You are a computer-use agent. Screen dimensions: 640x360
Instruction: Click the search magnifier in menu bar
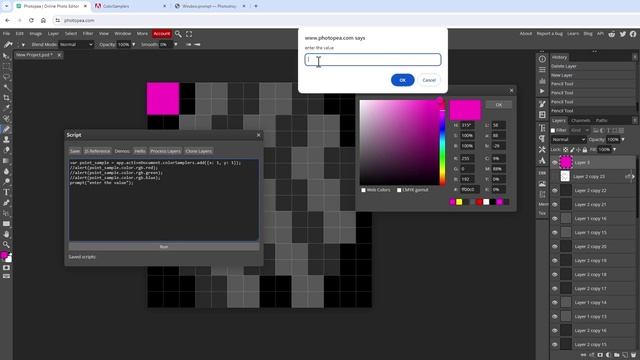coord(178,34)
